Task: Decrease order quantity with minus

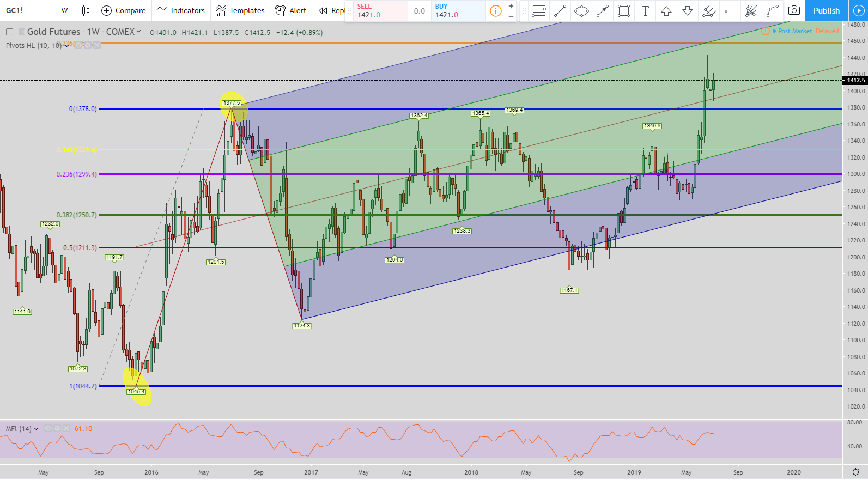Action: coord(511,16)
